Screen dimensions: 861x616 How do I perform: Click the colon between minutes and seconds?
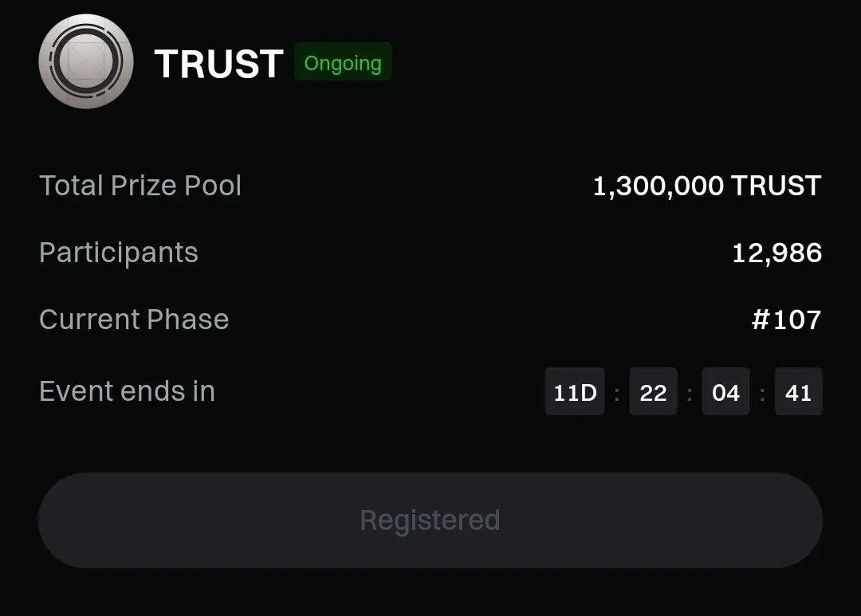[x=762, y=393]
